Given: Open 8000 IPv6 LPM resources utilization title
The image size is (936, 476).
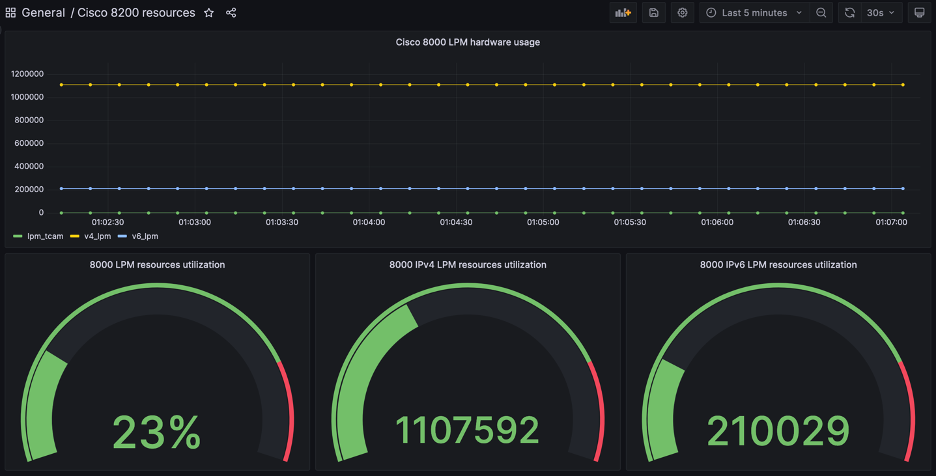Looking at the screenshot, I should click(778, 265).
